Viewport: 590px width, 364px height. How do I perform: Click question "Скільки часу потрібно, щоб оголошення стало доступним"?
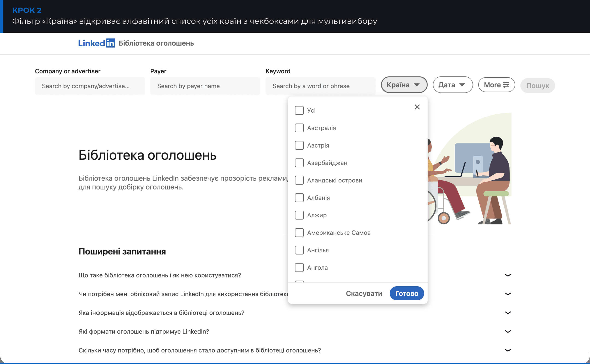pyautogui.click(x=200, y=350)
